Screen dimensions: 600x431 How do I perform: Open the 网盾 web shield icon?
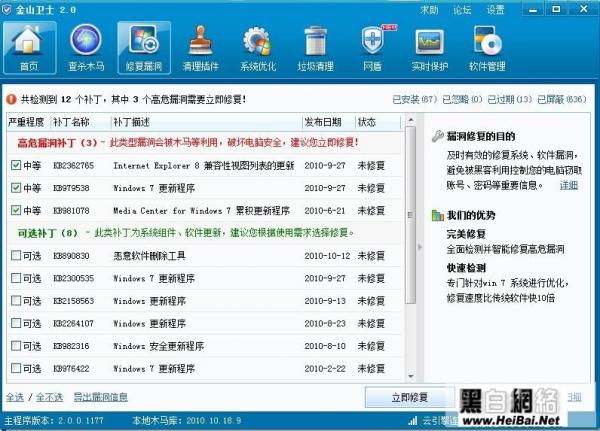pos(372,48)
